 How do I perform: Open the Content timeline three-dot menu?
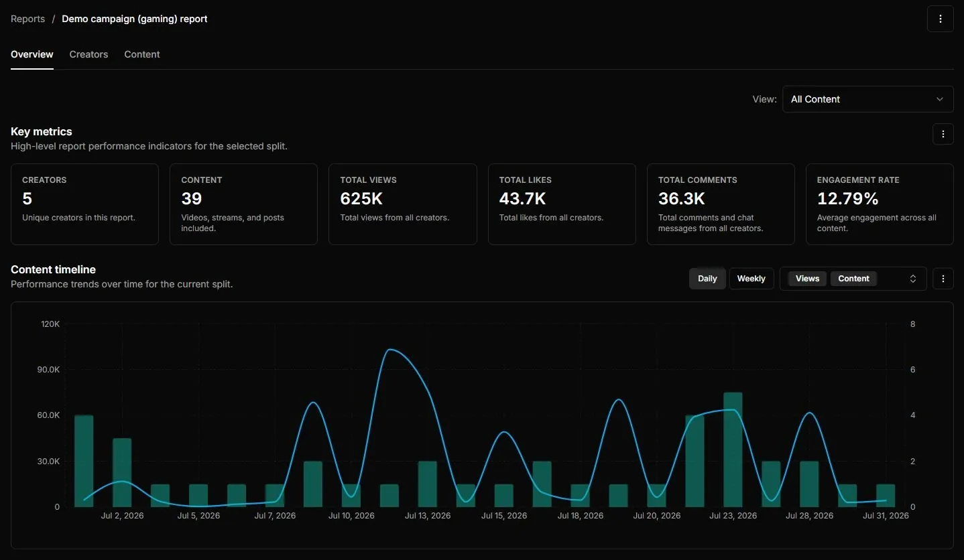(943, 279)
